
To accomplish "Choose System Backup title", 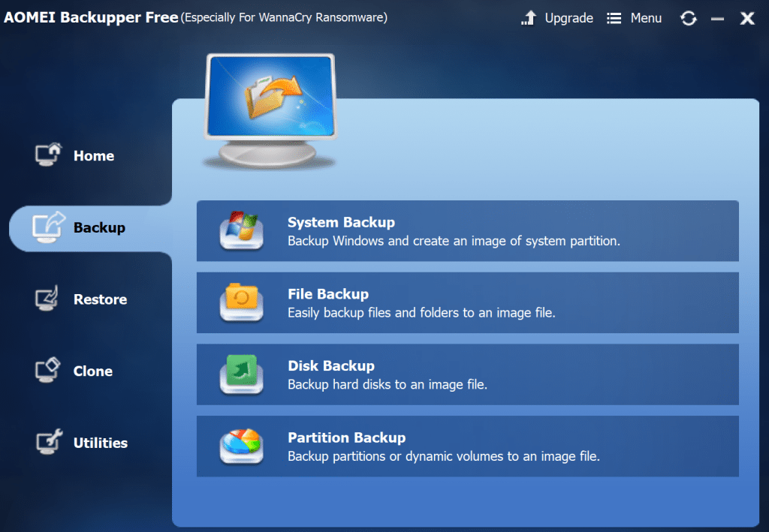I will [x=341, y=222].
